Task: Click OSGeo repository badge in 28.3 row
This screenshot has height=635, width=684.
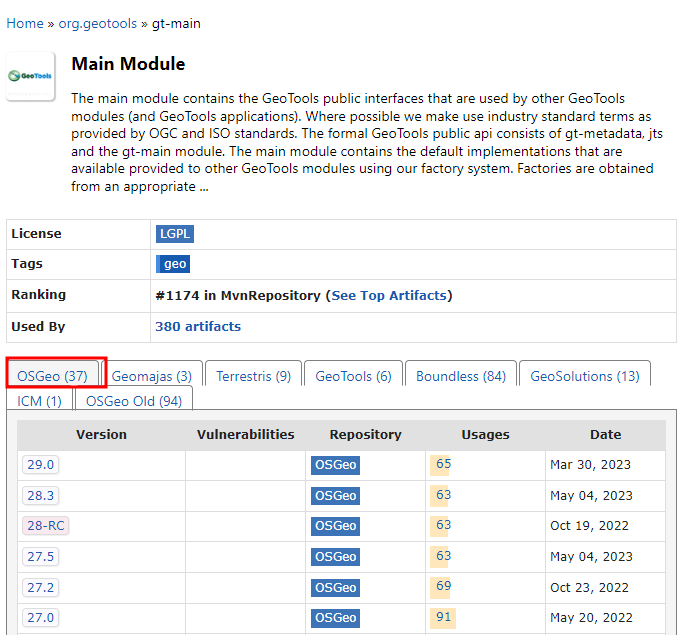Action: pyautogui.click(x=335, y=496)
